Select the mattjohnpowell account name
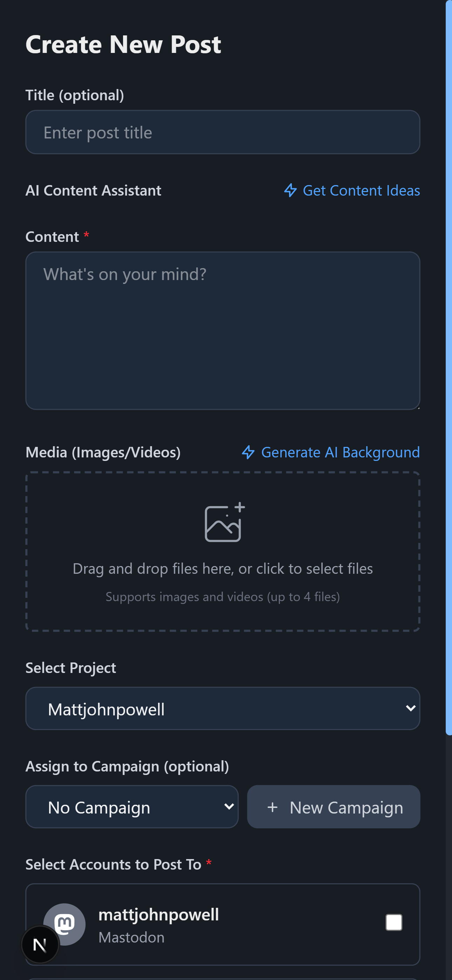The width and height of the screenshot is (452, 980). click(x=158, y=914)
